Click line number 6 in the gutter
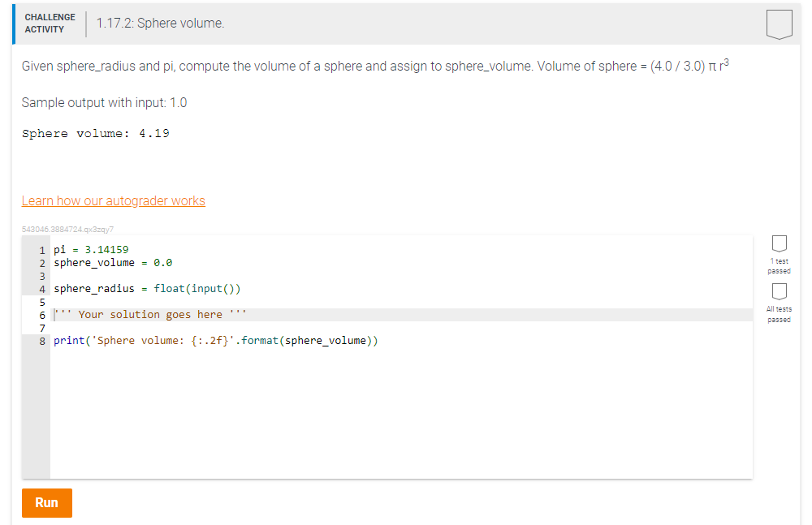 click(42, 314)
